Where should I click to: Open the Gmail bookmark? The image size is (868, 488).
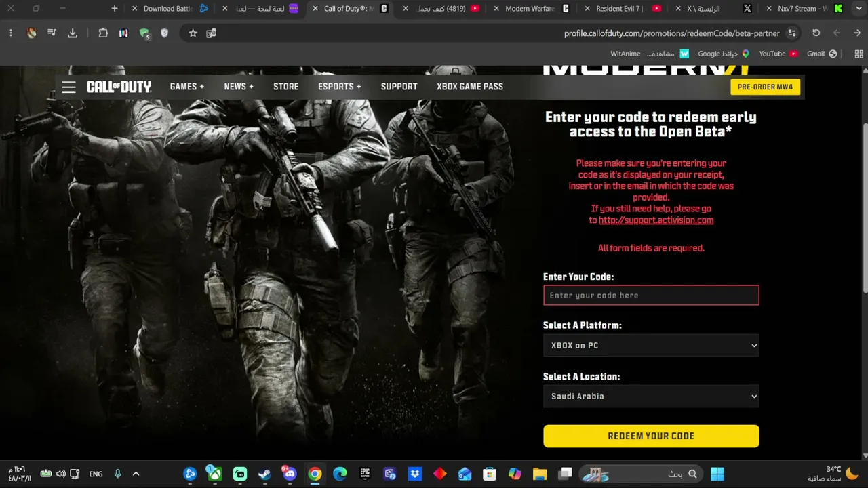tap(822, 54)
